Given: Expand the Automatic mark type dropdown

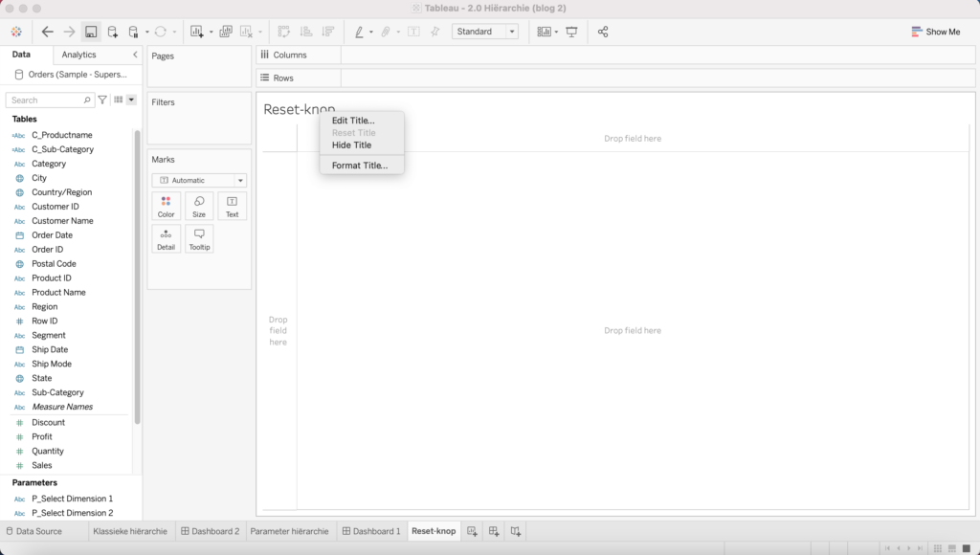Looking at the screenshot, I should click(x=199, y=180).
